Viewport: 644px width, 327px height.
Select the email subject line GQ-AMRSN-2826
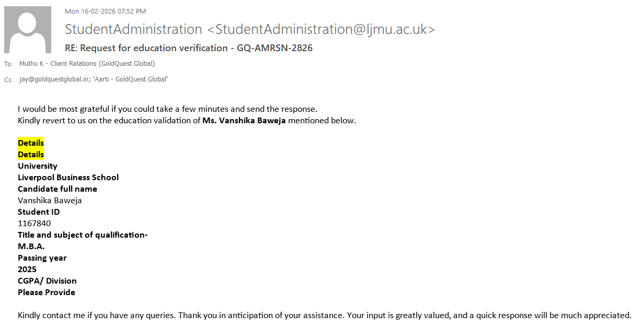click(189, 48)
